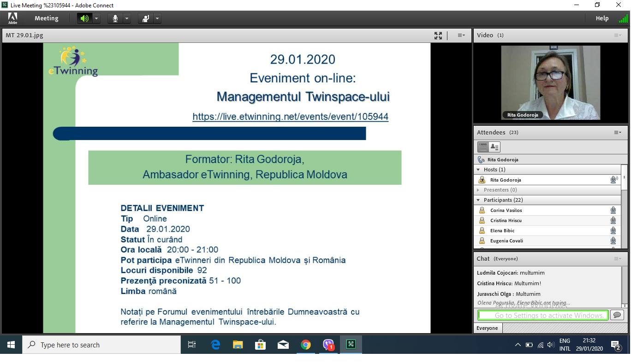Screen dimensions: 631x364
Task: Open the Windows Start menu
Action: coord(11,345)
